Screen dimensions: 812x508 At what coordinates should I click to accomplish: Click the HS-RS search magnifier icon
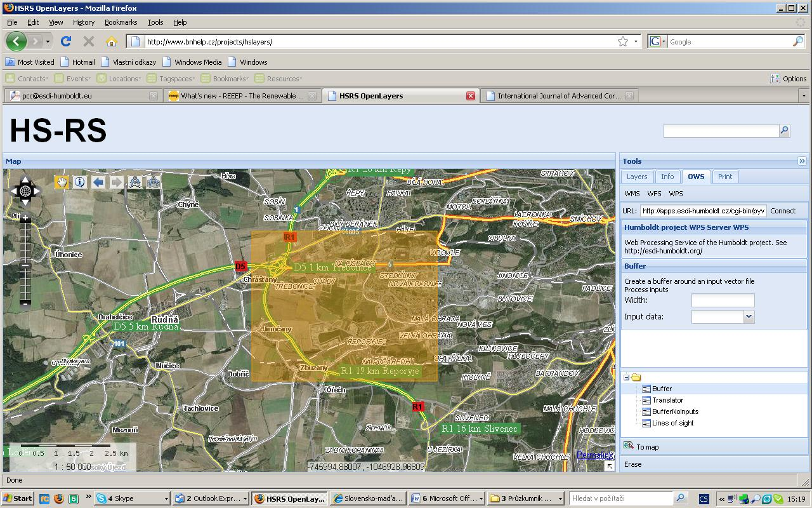(784, 130)
